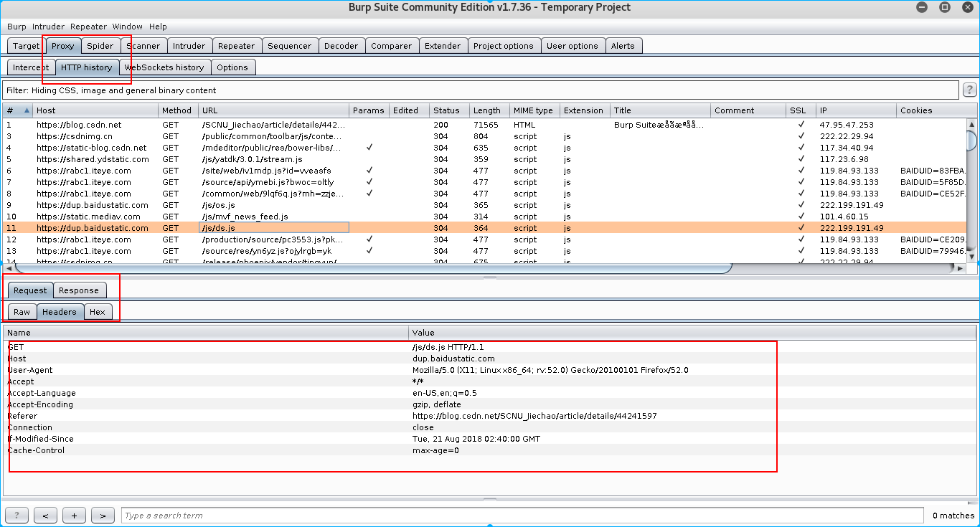The height and width of the screenshot is (527, 980).
Task: Switch to the Target tab
Action: [27, 46]
